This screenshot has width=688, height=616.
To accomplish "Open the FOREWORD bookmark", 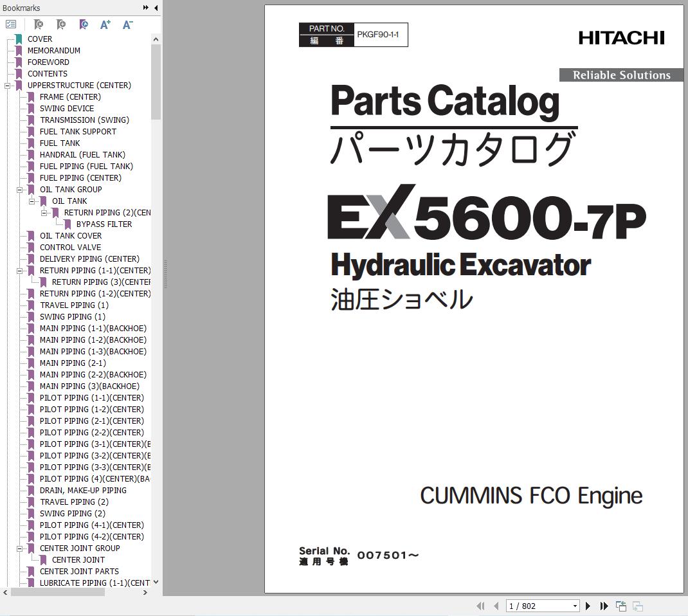I will coord(48,62).
